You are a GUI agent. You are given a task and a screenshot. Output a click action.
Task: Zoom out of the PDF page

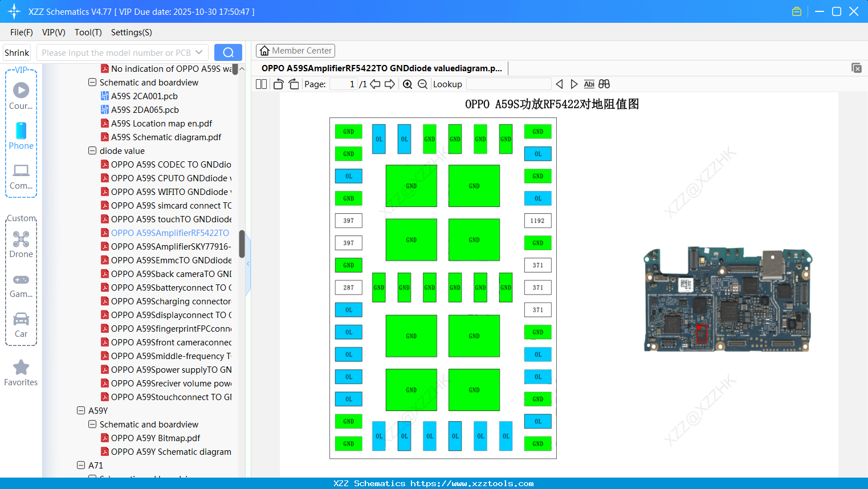click(422, 84)
